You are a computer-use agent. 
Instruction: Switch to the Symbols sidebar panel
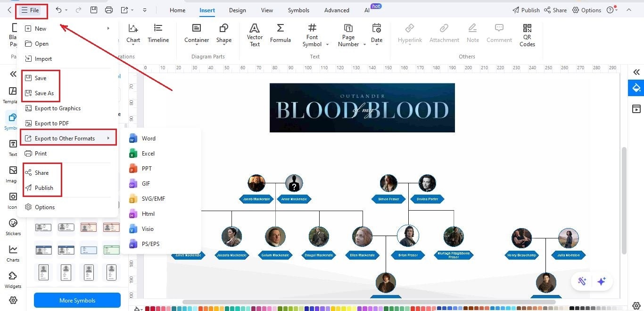coord(13,120)
